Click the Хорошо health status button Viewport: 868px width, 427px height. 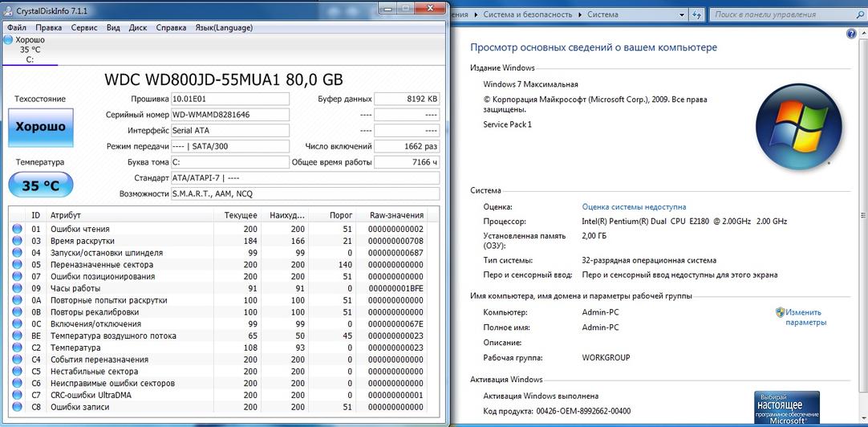point(40,127)
